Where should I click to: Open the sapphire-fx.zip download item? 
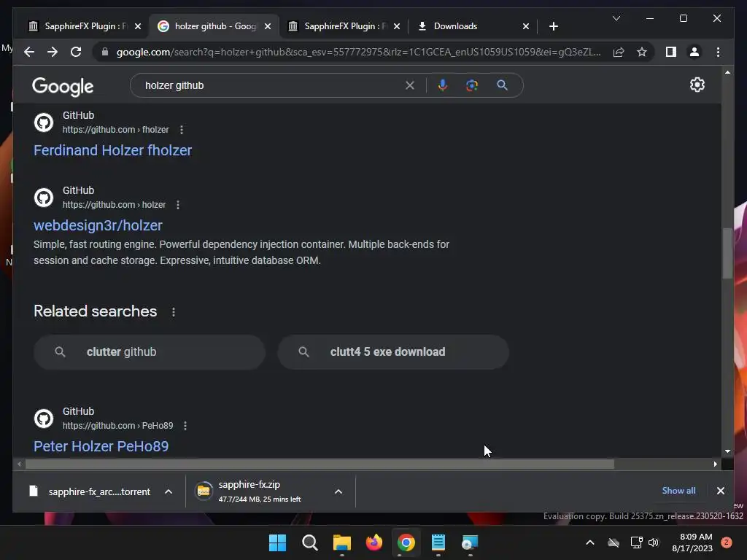pos(260,491)
